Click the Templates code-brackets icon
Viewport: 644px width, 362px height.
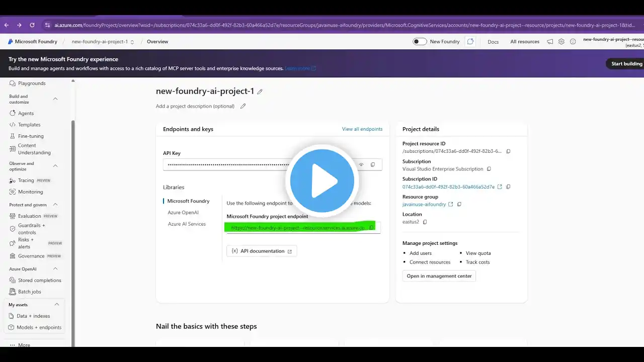click(13, 125)
